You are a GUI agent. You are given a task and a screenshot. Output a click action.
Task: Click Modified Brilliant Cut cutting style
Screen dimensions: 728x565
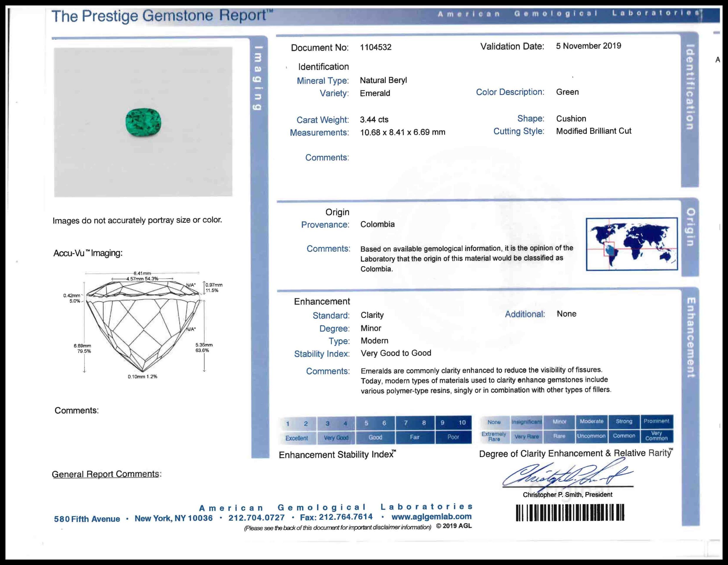click(x=594, y=131)
